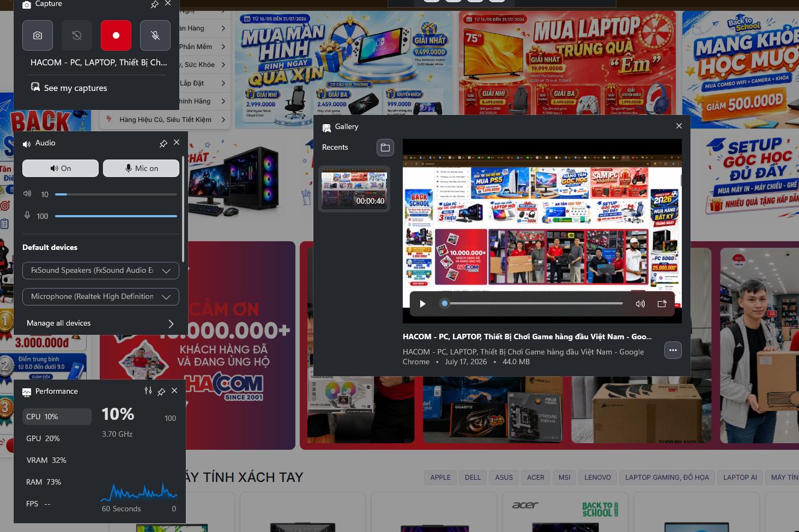
Task: Open Manage all devices
Action: (101, 323)
